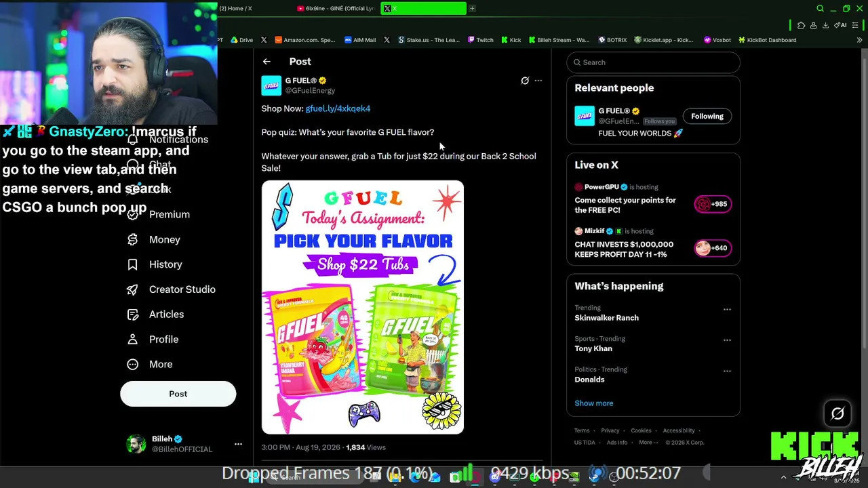Open the Donalds trending topic

pos(589,380)
